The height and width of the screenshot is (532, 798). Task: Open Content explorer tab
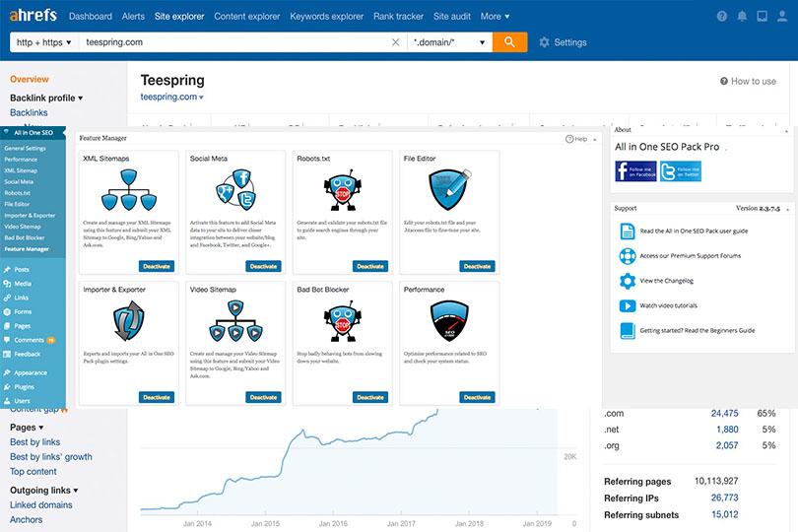tap(247, 17)
